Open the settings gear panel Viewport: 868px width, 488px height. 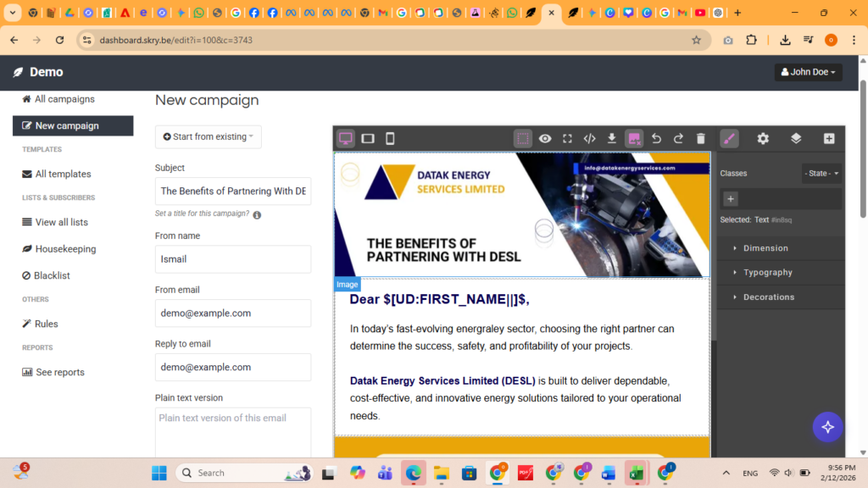pos(763,138)
